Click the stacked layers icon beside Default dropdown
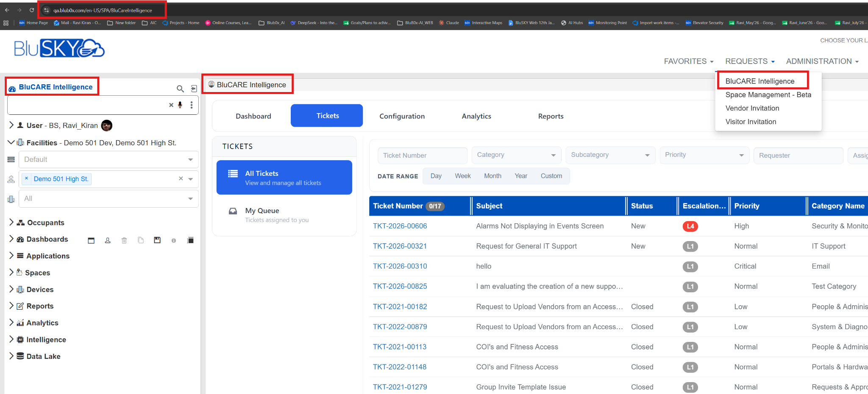Image resolution: width=868 pixels, height=394 pixels. 11,160
